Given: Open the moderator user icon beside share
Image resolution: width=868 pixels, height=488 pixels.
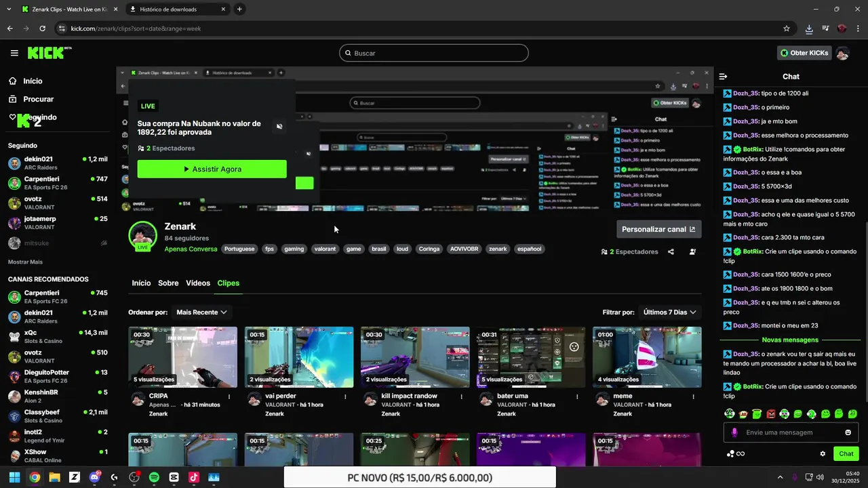Looking at the screenshot, I should click(692, 251).
